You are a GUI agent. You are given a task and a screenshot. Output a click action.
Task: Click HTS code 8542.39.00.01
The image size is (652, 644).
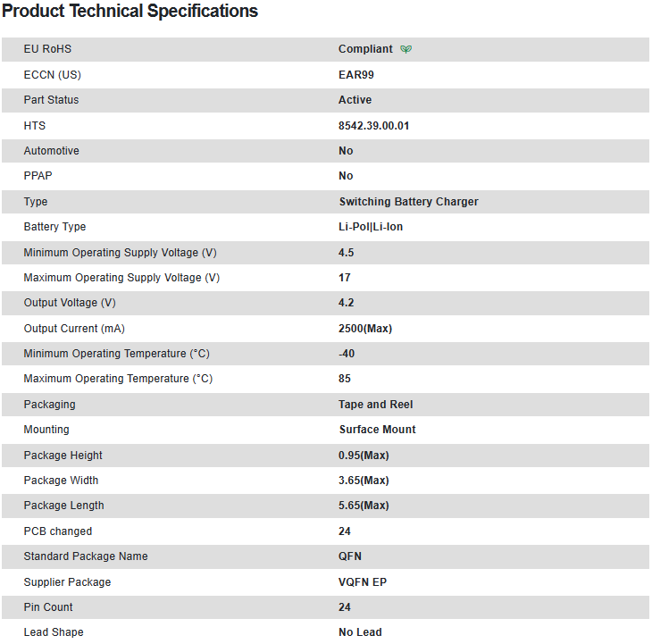[373, 126]
